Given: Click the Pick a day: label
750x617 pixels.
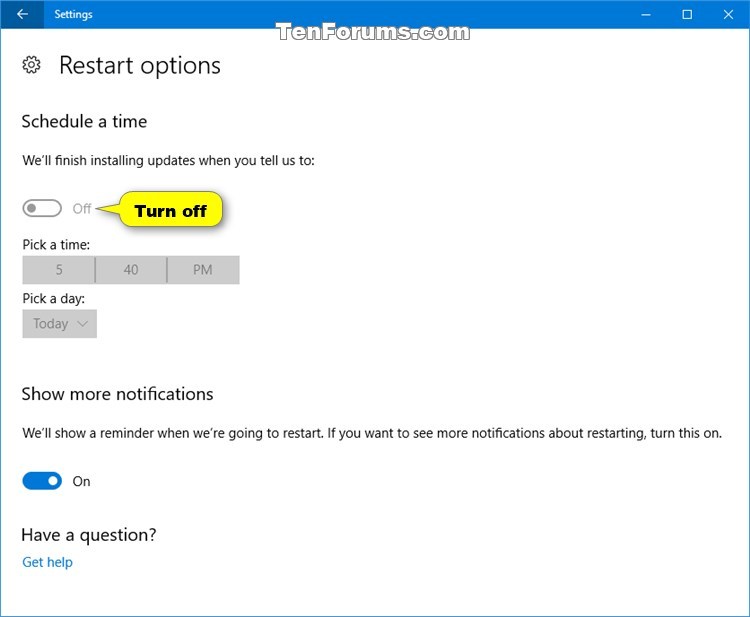Looking at the screenshot, I should 54,298.
